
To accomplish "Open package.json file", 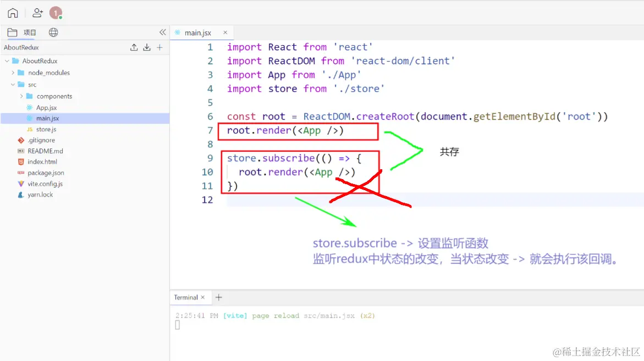I will (46, 173).
